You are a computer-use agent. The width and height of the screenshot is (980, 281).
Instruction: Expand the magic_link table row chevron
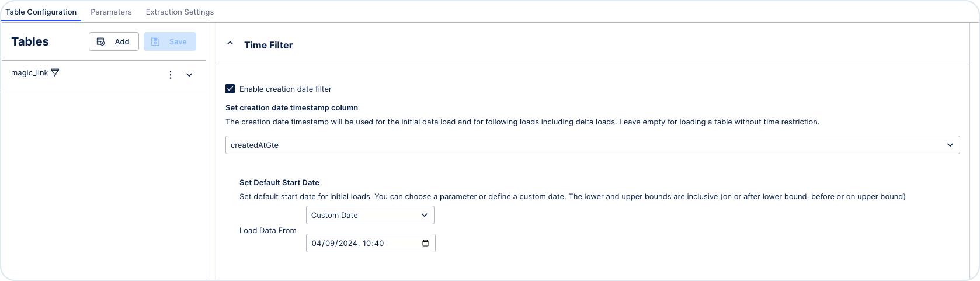[x=189, y=75]
